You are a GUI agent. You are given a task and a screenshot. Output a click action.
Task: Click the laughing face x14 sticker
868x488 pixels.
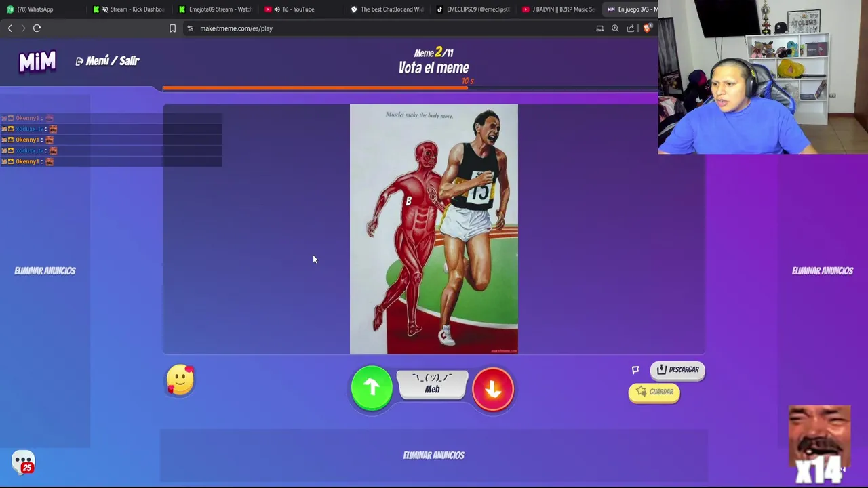(x=819, y=444)
